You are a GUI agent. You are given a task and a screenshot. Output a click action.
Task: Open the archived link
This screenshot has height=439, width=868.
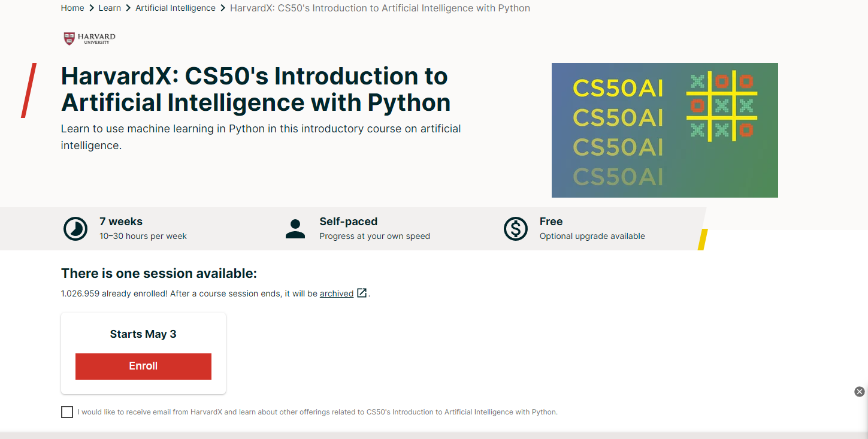(x=337, y=293)
